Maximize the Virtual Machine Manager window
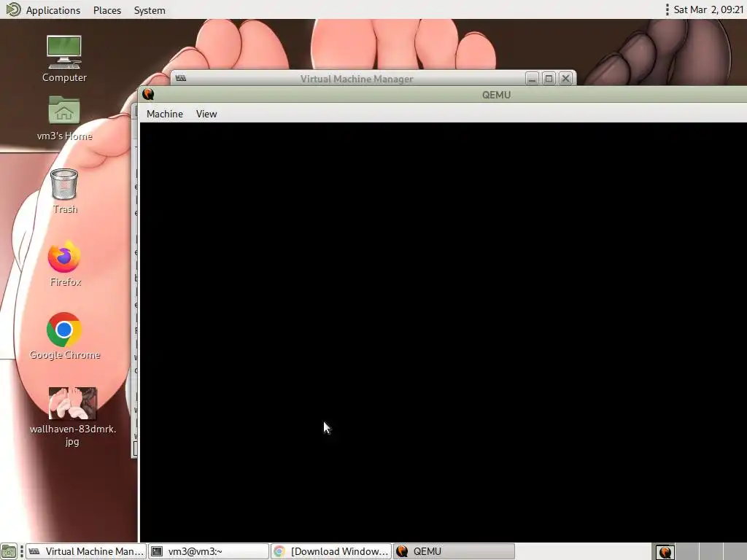The height and width of the screenshot is (560, 747). (549, 79)
